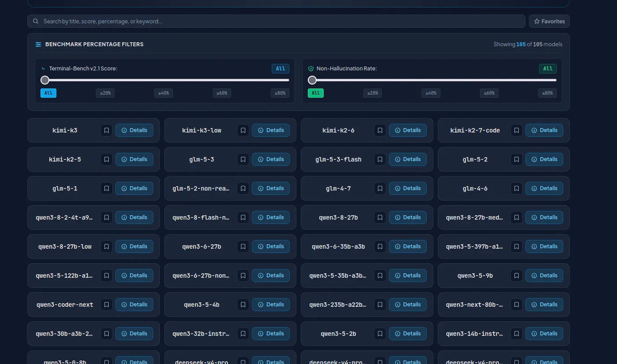Bookmark the glm-5-3 model

tap(243, 159)
